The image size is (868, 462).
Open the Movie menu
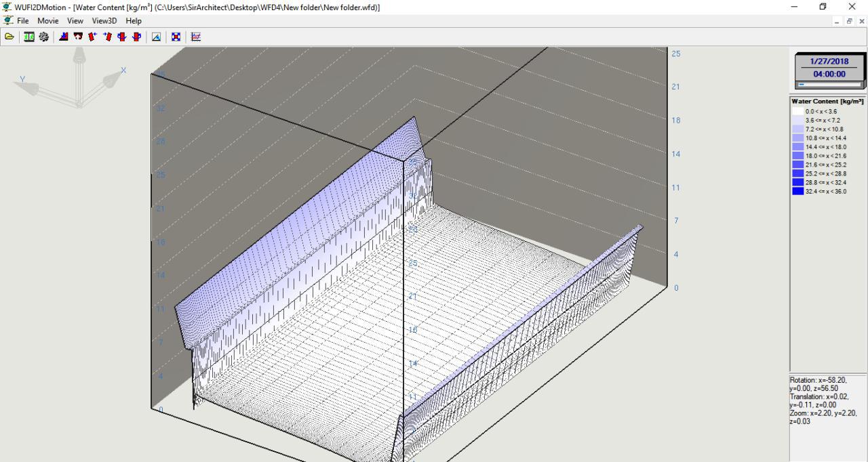[x=47, y=21]
